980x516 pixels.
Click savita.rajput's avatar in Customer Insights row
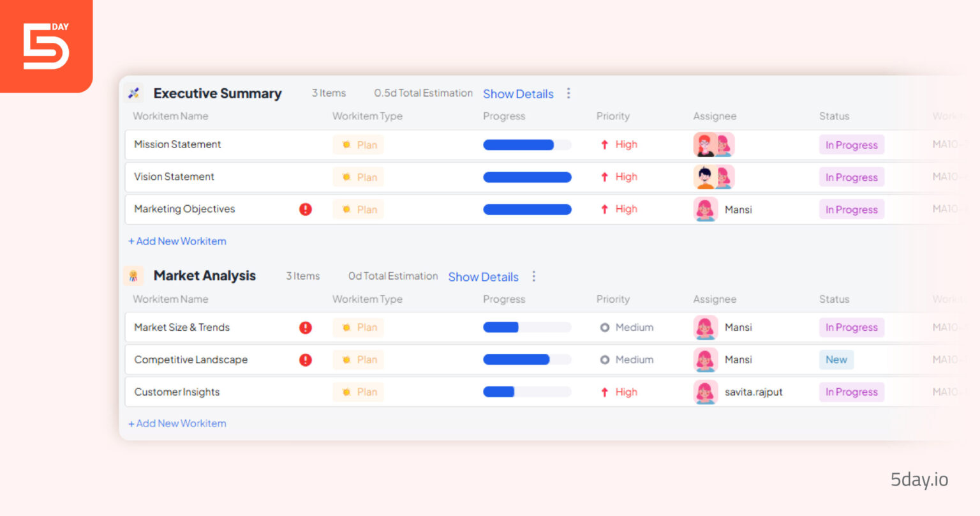705,392
